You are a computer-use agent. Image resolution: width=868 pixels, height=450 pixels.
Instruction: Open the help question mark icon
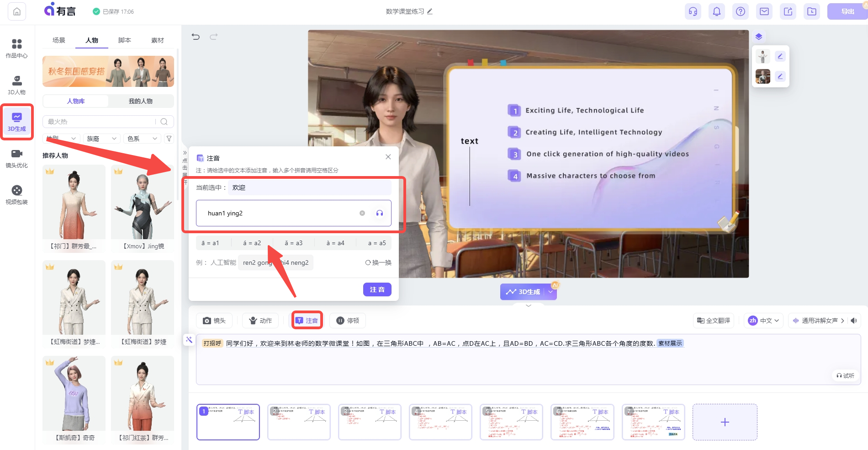tap(741, 11)
